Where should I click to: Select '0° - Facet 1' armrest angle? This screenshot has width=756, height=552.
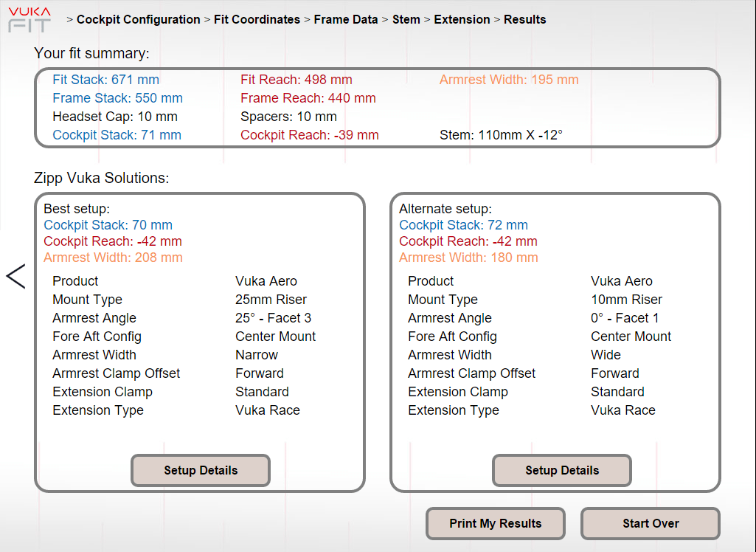(625, 318)
